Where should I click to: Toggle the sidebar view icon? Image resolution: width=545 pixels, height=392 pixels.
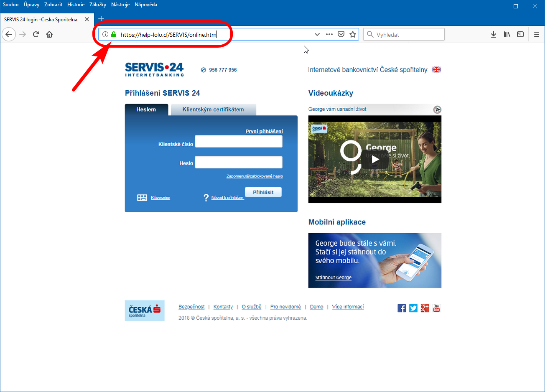(x=520, y=34)
